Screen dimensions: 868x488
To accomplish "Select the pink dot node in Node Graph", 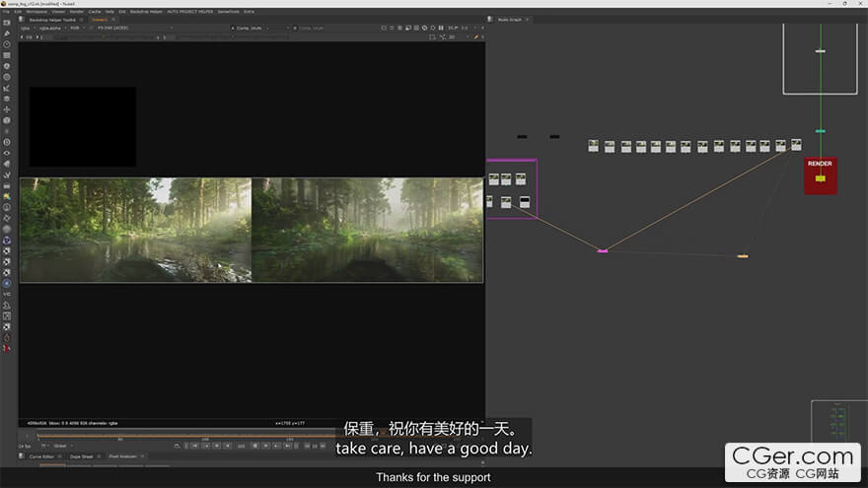I will (602, 250).
